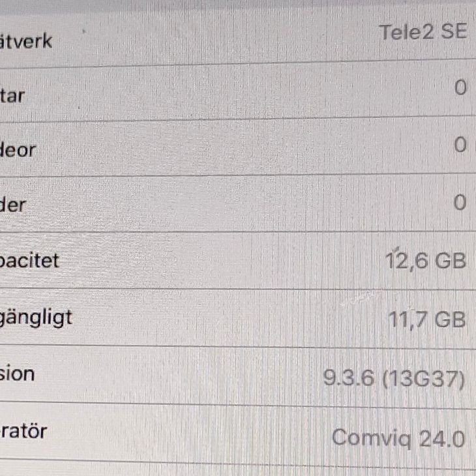Select the Videor count value 0
This screenshot has height=476, width=476.
(x=460, y=145)
